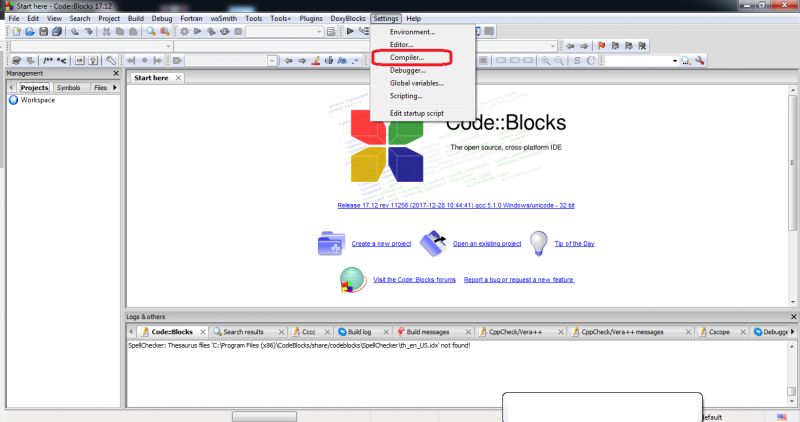Open the Search results tab
Image resolution: width=800 pixels, height=422 pixels.
(243, 332)
